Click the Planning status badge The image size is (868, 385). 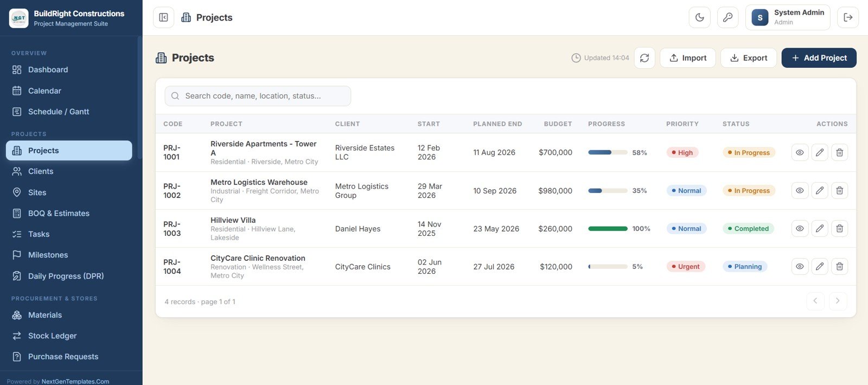tap(745, 266)
